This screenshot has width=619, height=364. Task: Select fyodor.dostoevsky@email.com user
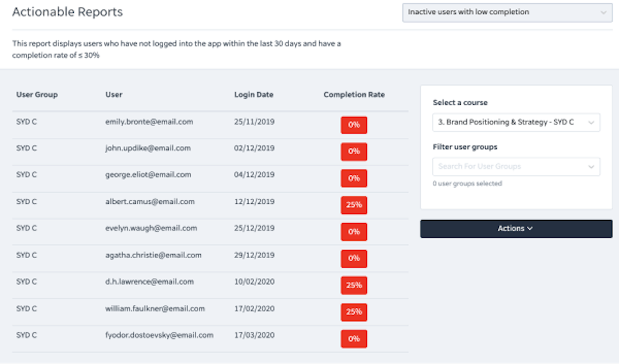159,335
